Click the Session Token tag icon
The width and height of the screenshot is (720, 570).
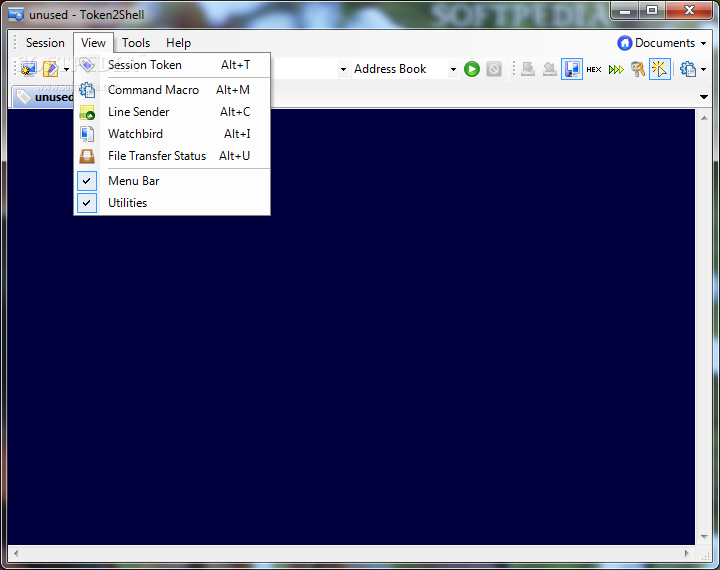pyautogui.click(x=87, y=65)
